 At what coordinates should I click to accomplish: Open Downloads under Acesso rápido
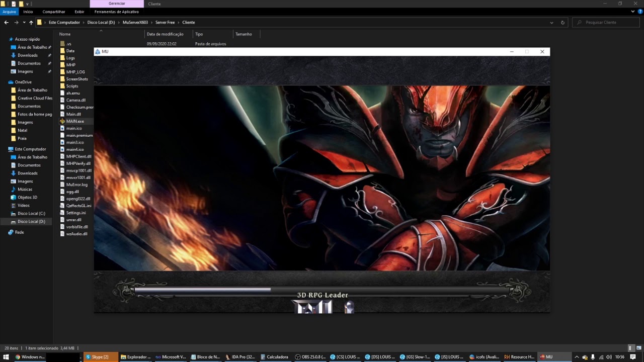28,55
